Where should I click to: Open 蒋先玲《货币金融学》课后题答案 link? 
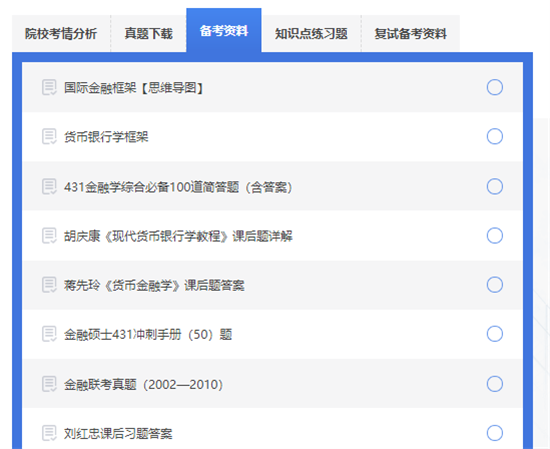point(154,285)
